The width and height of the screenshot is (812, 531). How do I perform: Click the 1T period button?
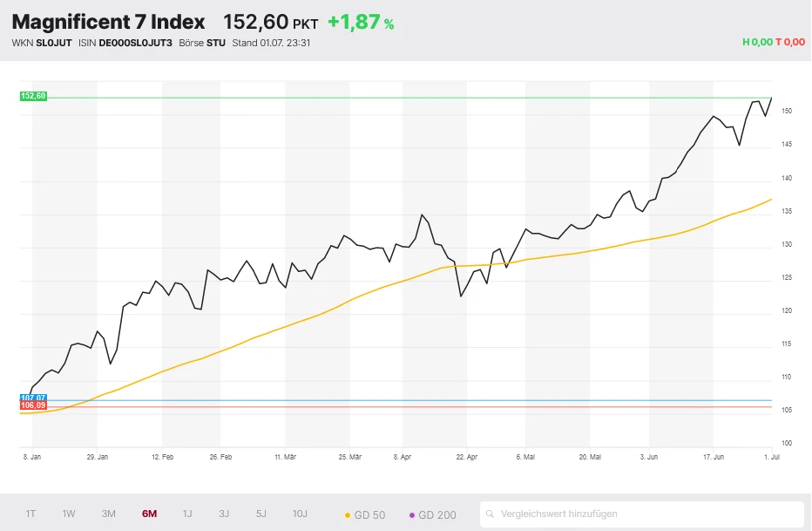[30, 514]
